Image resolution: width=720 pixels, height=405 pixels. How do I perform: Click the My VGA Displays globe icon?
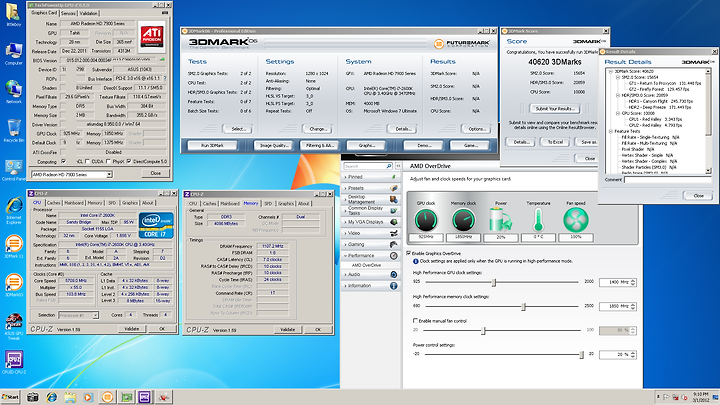coord(394,222)
